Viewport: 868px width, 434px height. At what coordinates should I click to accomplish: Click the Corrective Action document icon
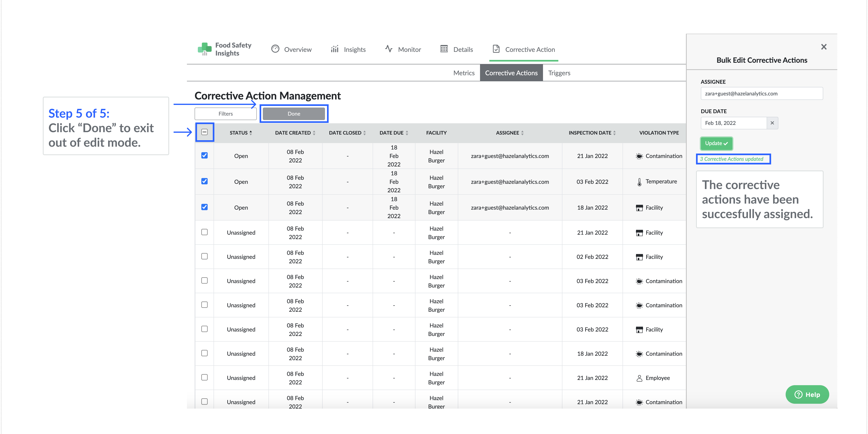[x=496, y=49]
